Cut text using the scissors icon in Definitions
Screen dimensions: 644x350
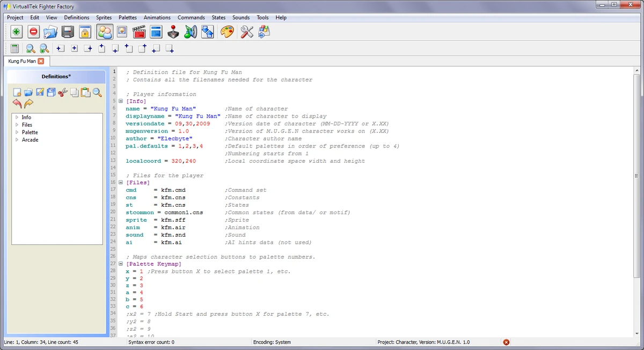click(x=62, y=92)
